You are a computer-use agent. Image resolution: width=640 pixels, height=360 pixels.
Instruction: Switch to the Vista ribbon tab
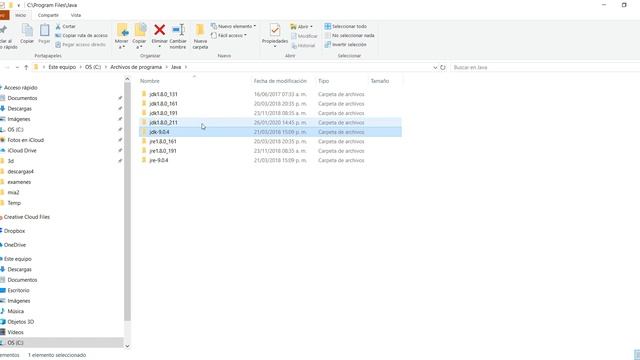76,15
